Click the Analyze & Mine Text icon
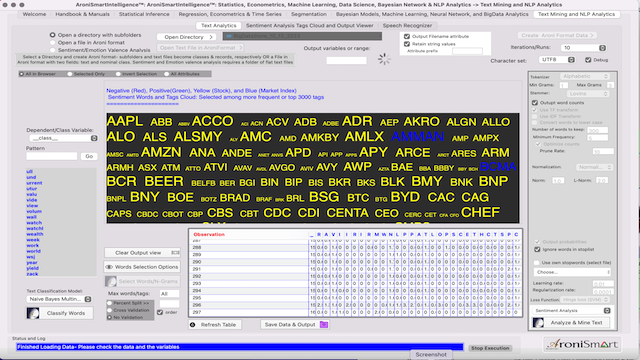Screen dimensions: 640x360 pos(538,322)
